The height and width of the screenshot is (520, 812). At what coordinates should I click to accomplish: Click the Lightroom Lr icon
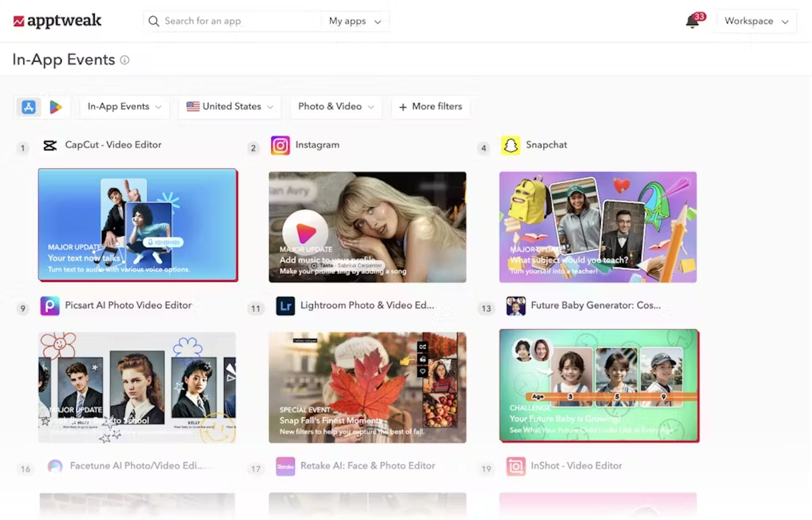285,306
